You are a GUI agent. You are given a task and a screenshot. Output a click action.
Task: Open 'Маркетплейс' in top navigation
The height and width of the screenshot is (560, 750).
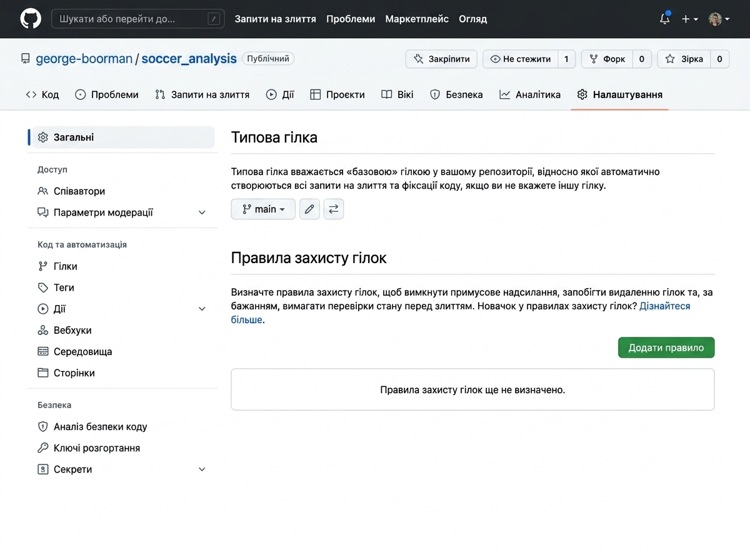417,19
